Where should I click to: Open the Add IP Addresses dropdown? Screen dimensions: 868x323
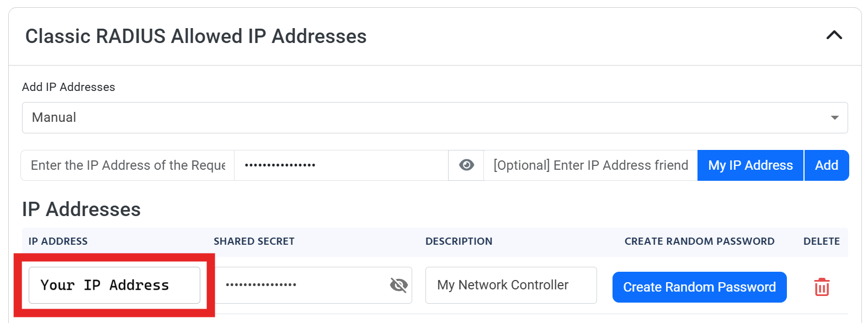point(434,117)
